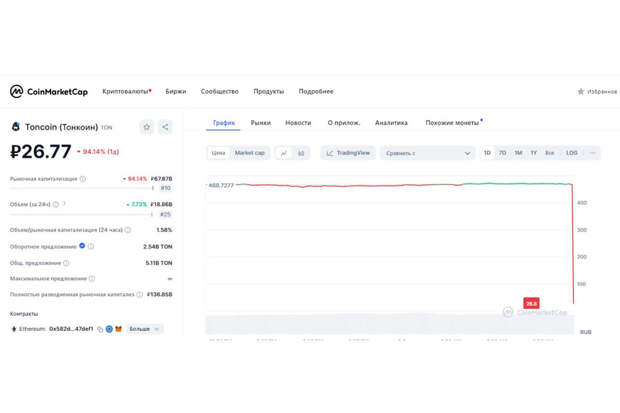Viewport: 620px width, 413px height.
Task: Open the Новости tab
Action: [298, 123]
